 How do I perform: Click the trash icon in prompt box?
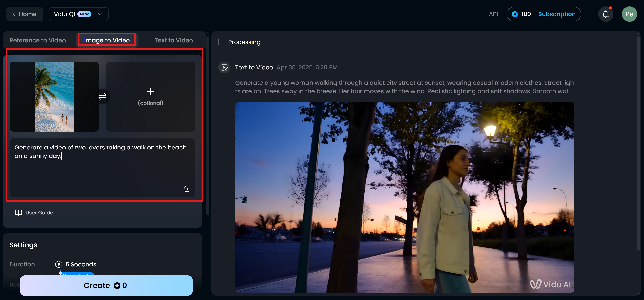pos(186,189)
